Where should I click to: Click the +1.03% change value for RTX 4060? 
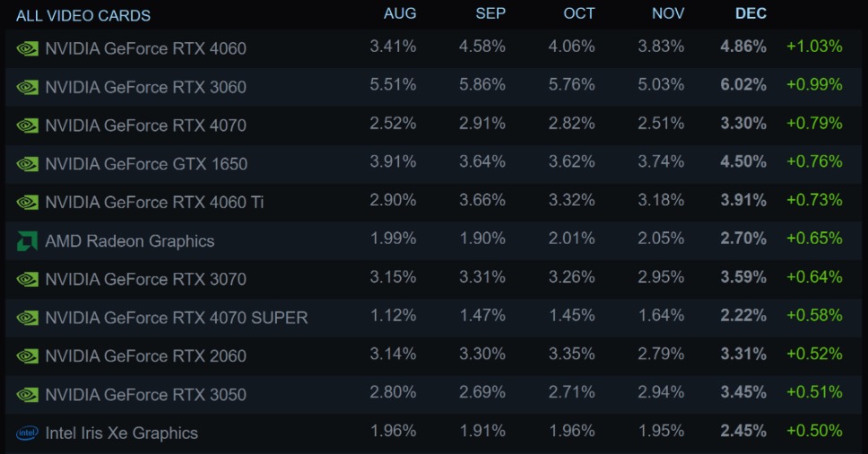(814, 47)
